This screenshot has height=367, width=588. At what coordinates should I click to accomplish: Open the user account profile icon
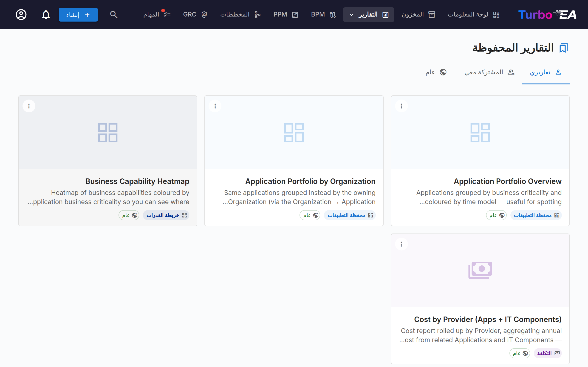21,14
